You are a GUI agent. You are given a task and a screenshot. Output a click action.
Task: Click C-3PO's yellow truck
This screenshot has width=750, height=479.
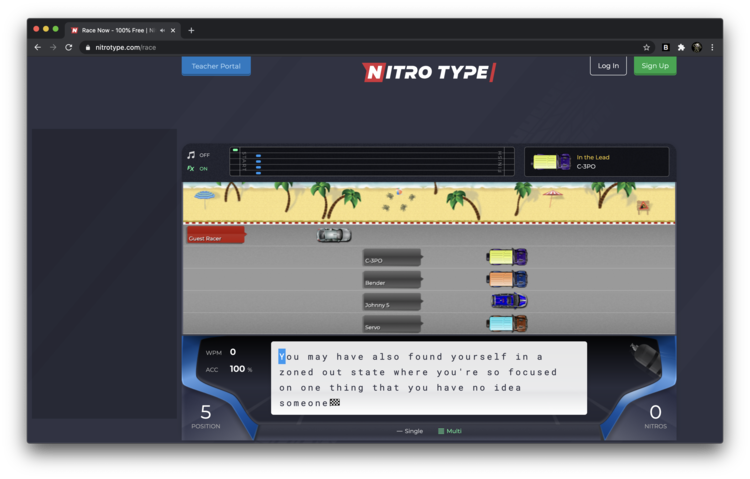point(507,257)
